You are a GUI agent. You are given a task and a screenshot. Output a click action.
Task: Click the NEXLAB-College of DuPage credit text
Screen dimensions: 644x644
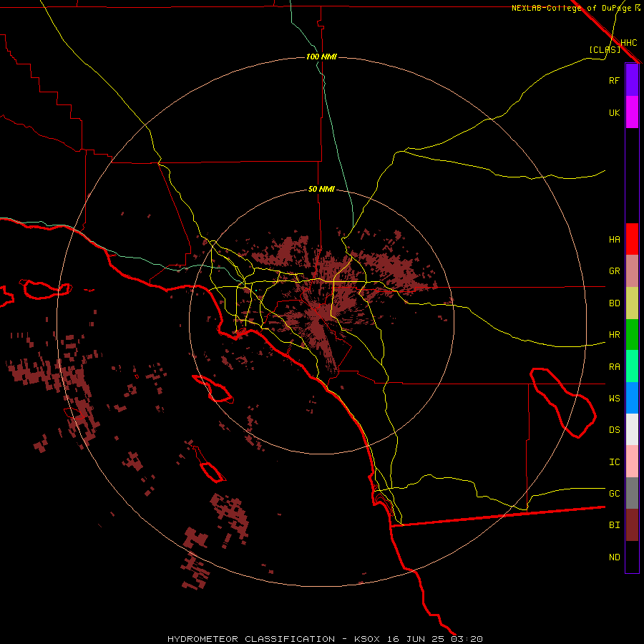571,8
